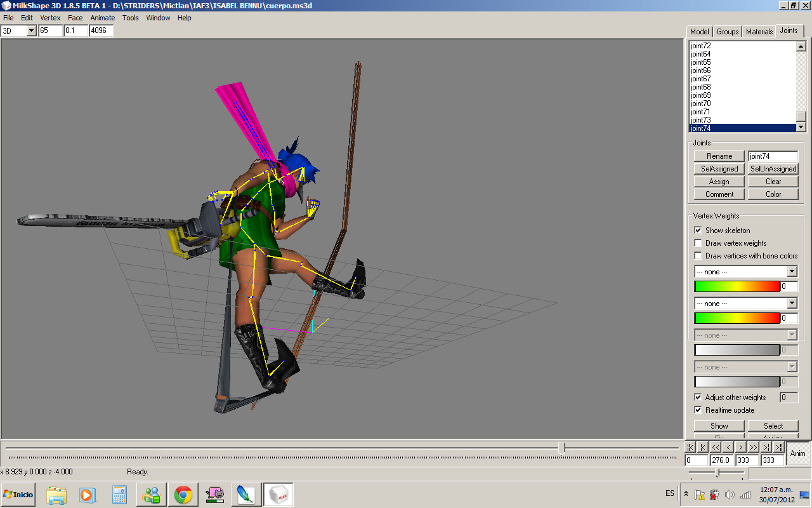Step back one frame button

point(729,447)
